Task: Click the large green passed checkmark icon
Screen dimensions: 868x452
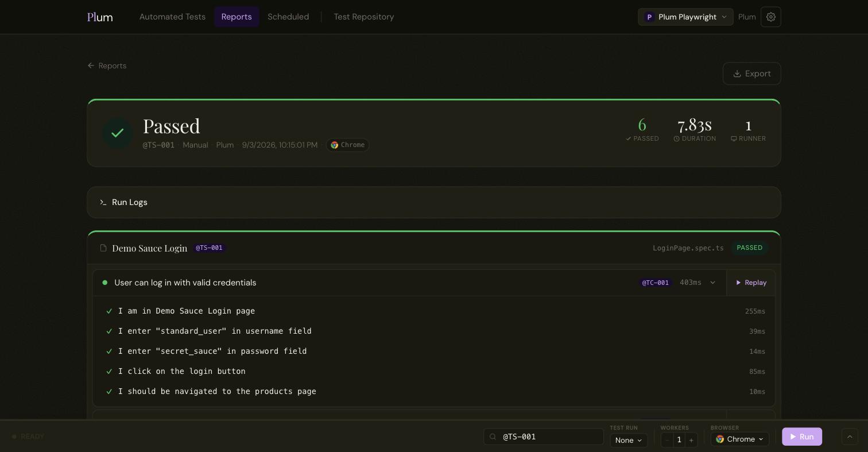Action: click(x=118, y=133)
